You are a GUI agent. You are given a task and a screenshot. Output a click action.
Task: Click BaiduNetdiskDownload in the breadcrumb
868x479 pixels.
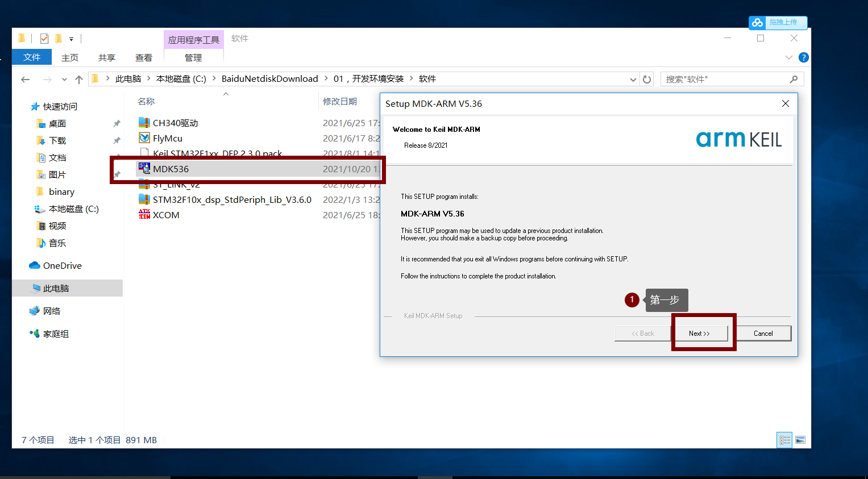[269, 79]
